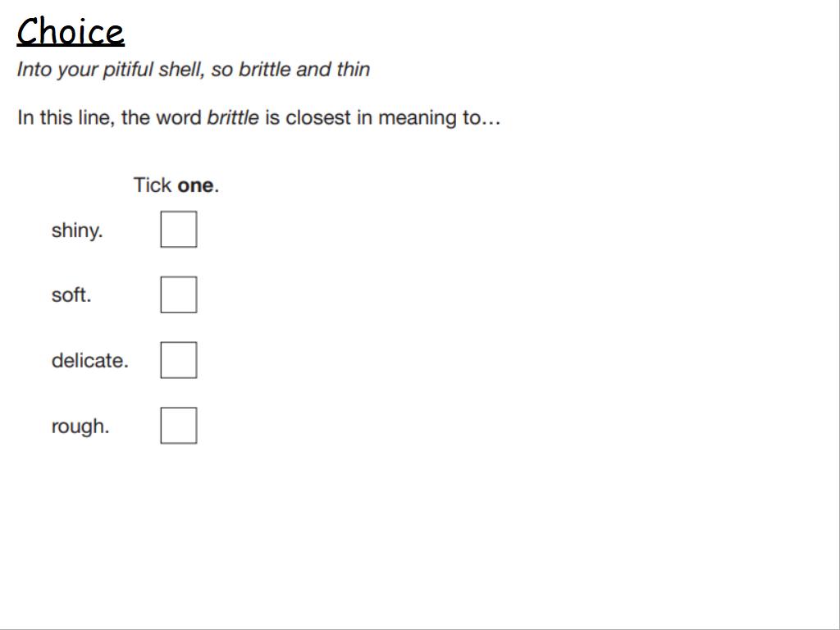
Task: Click the 'rough.' answer label
Action: pyautogui.click(x=80, y=427)
